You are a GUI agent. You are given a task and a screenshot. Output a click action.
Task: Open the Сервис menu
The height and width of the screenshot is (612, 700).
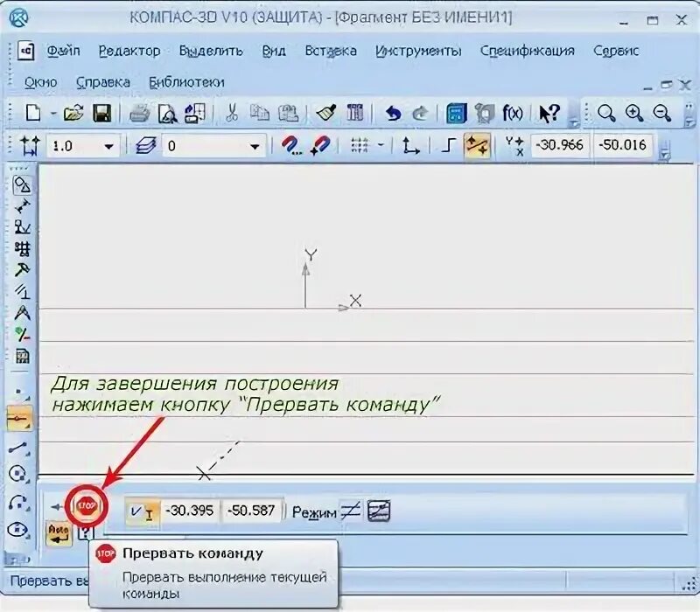616,51
